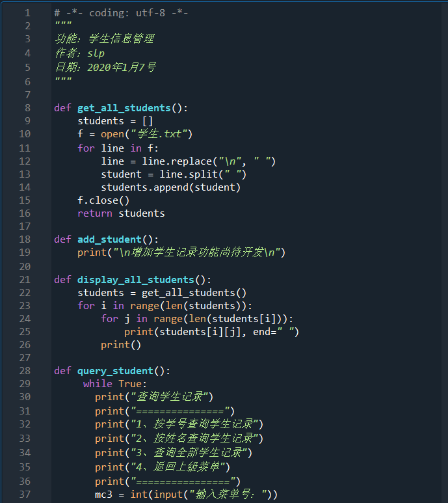The height and width of the screenshot is (503, 448).
Task: Click the string "查询学生记录" on line 30
Action: (x=170, y=397)
